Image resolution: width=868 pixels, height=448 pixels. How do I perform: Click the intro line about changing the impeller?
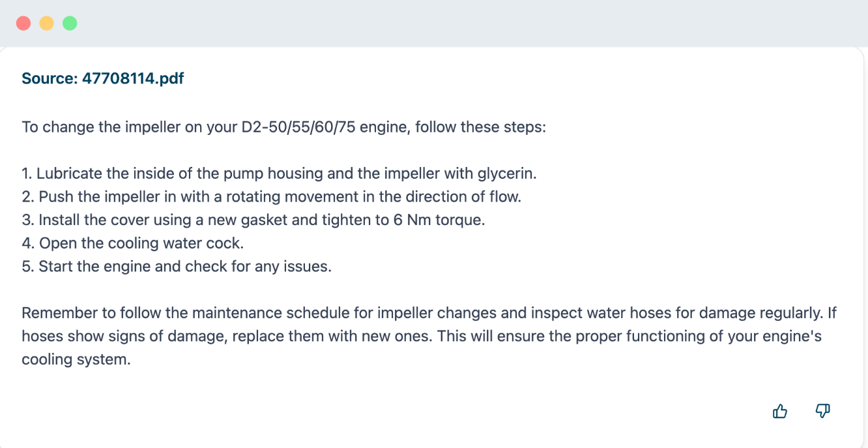283,127
